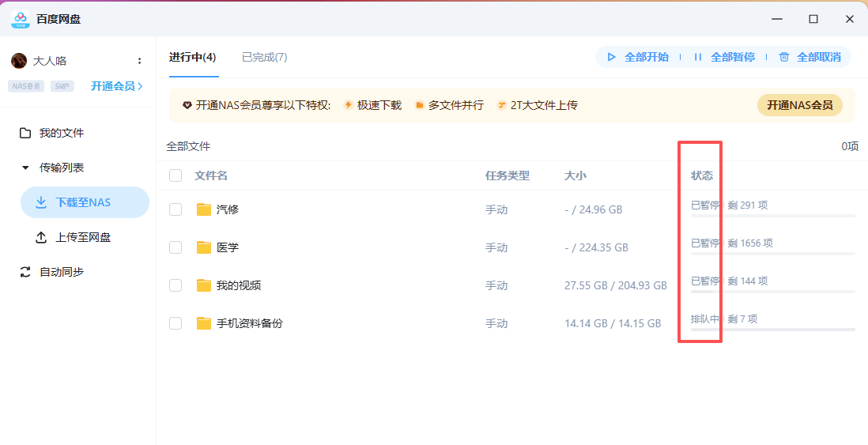Click the 我的文件 folder icon in the sidebar
Image resolution: width=868 pixels, height=445 pixels.
click(x=25, y=134)
